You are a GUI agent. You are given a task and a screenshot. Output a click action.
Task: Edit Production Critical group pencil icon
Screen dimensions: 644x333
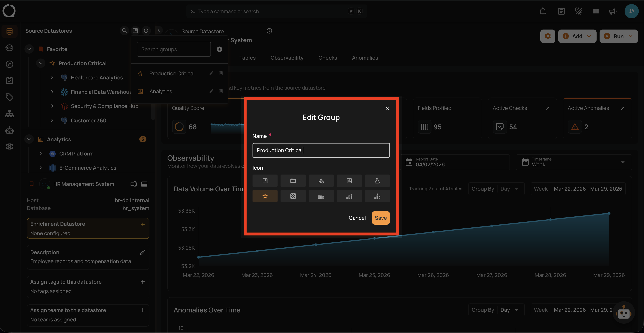click(x=211, y=73)
